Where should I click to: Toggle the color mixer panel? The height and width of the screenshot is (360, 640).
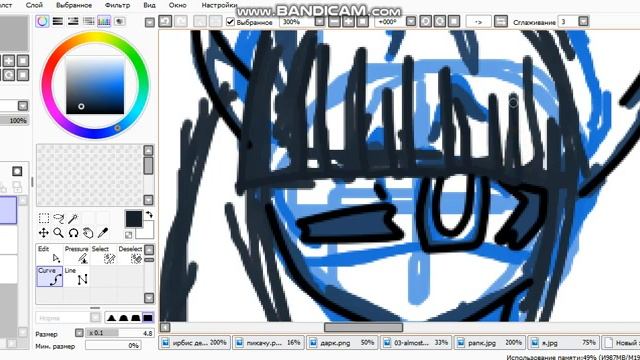89,21
